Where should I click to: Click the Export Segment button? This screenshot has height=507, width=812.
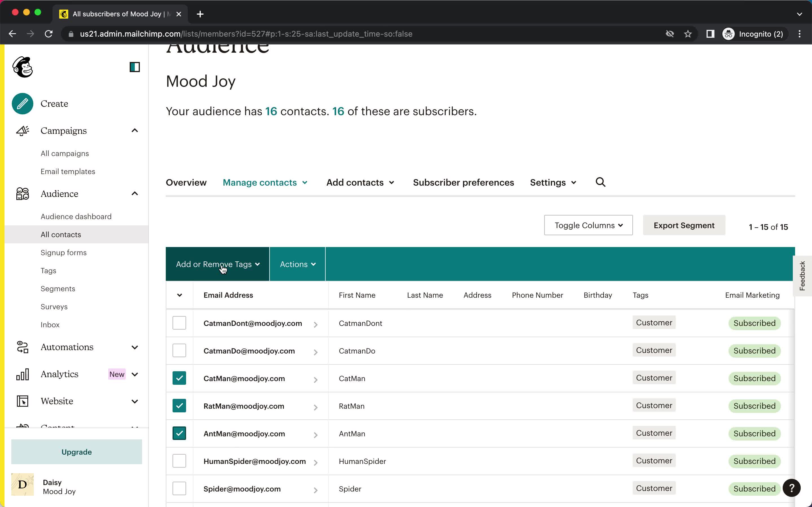click(684, 225)
